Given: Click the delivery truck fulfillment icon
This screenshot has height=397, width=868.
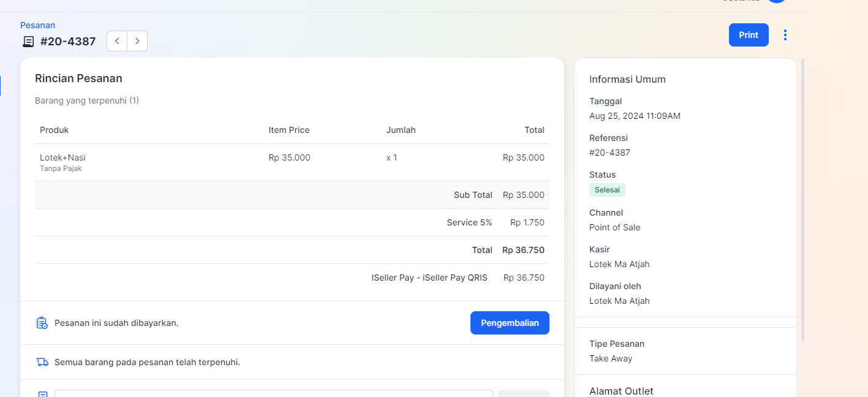Looking at the screenshot, I should point(42,362).
